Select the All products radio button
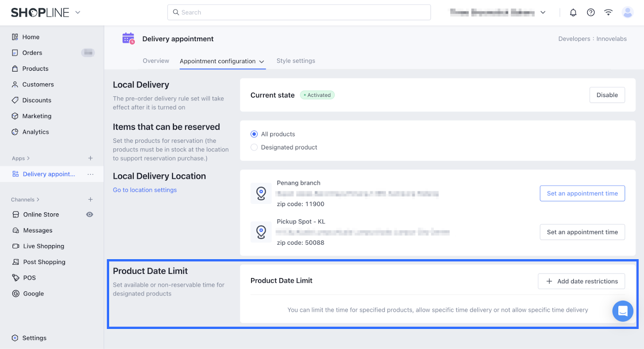 254,134
